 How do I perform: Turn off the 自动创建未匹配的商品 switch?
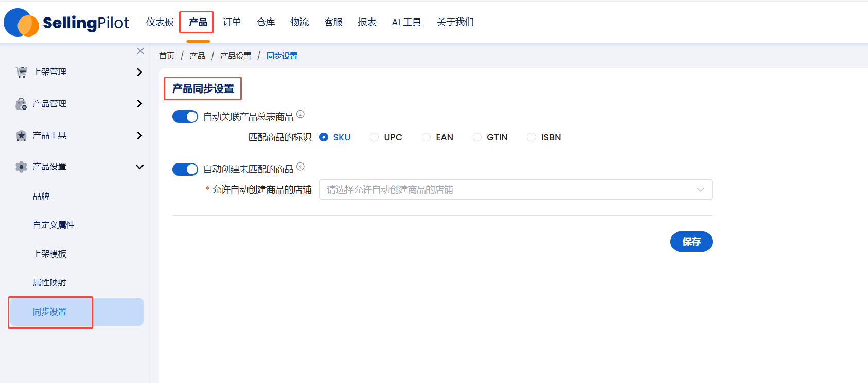click(x=185, y=169)
